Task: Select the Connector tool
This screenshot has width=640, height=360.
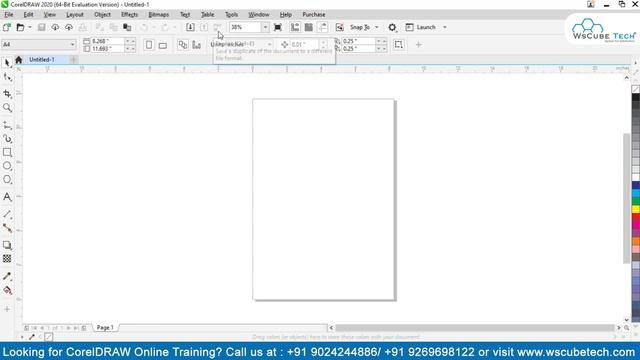Action: pos(7,228)
